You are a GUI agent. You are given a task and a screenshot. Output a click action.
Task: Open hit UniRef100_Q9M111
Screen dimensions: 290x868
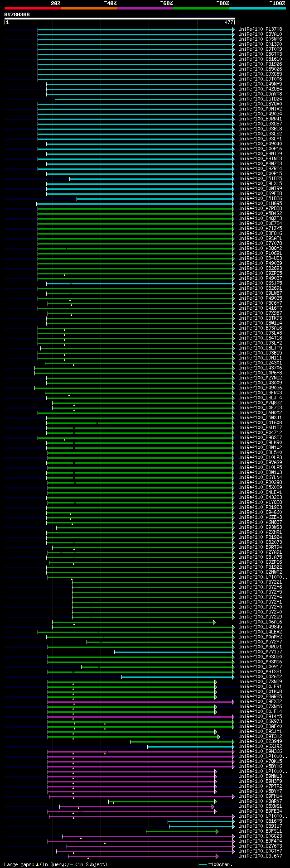coord(260,358)
